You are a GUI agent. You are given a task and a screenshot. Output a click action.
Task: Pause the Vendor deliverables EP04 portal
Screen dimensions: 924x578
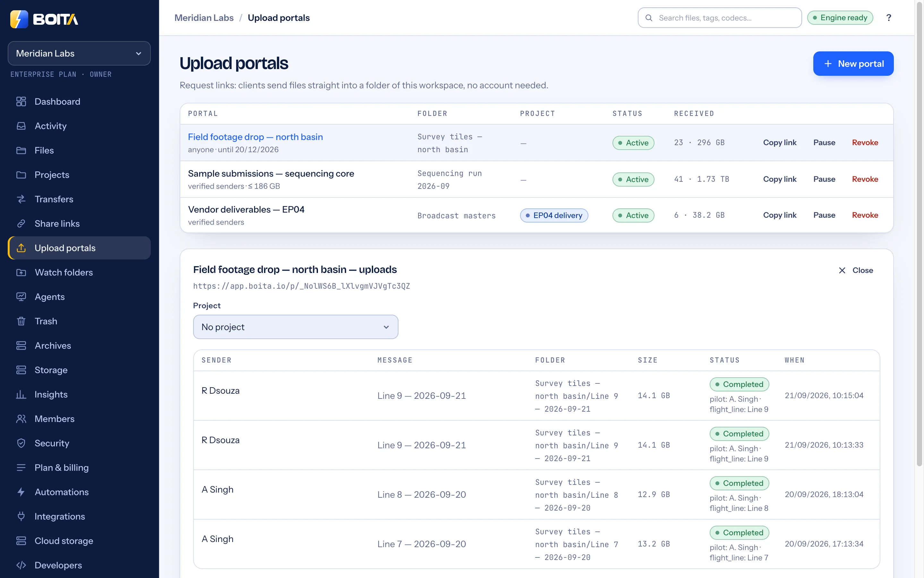(824, 215)
